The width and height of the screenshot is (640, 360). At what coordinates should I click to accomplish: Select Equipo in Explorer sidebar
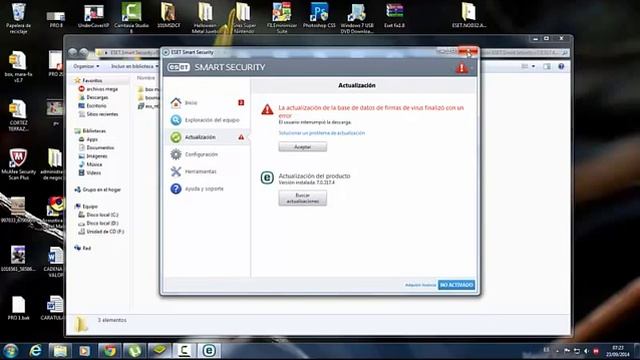coord(90,207)
